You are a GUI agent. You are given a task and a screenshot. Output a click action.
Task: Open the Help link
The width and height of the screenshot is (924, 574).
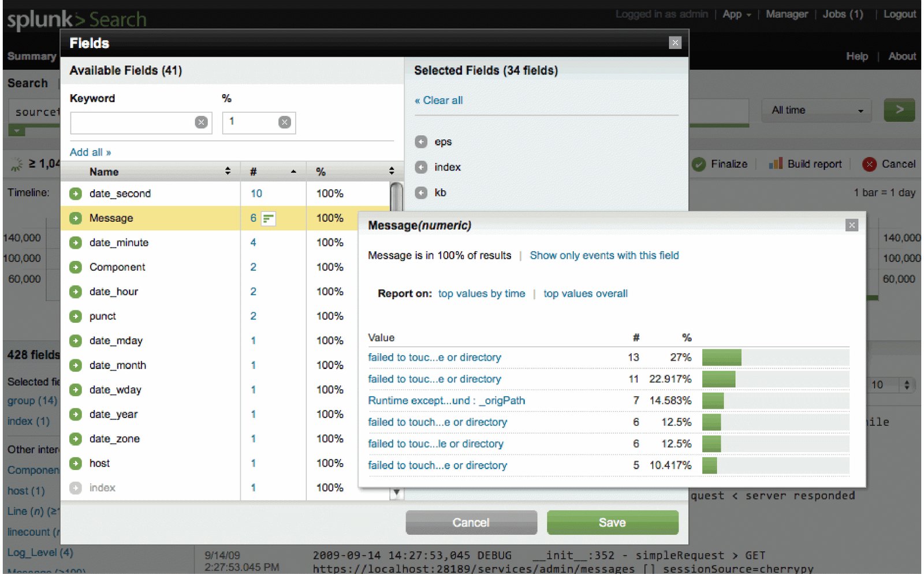(x=857, y=56)
